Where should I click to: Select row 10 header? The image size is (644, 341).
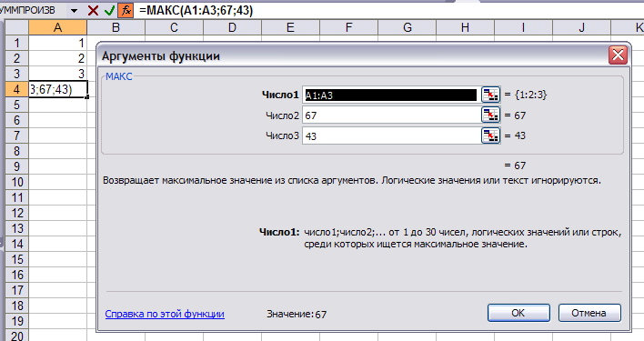[17, 182]
